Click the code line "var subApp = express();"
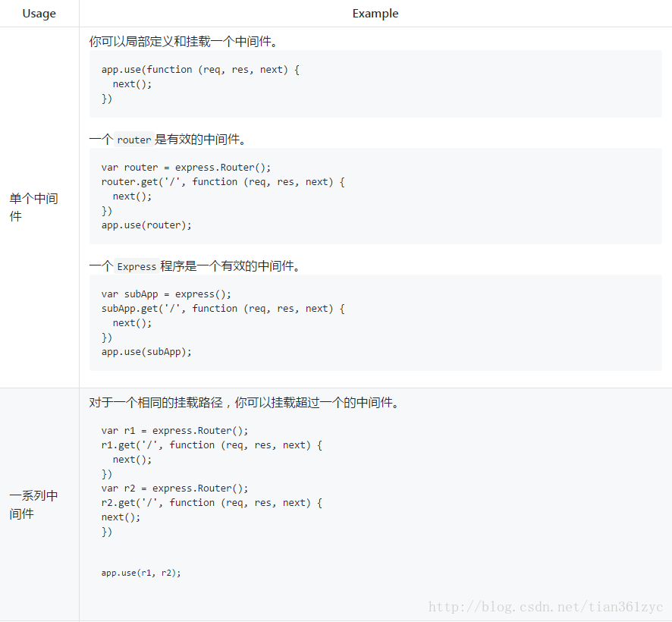672x622 pixels. point(166,294)
